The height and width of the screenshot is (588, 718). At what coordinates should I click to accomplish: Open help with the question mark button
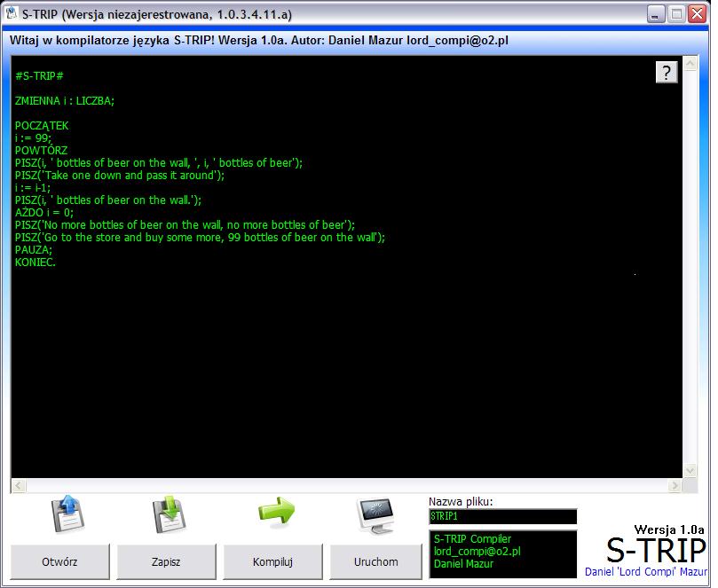(667, 73)
